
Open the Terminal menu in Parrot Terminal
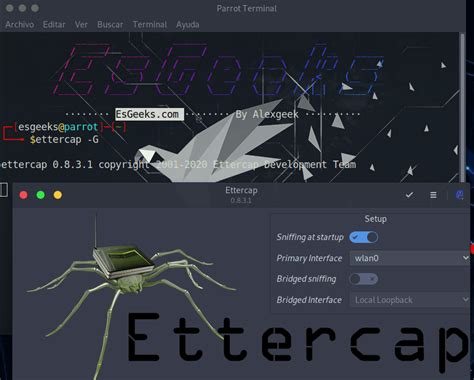(x=150, y=25)
